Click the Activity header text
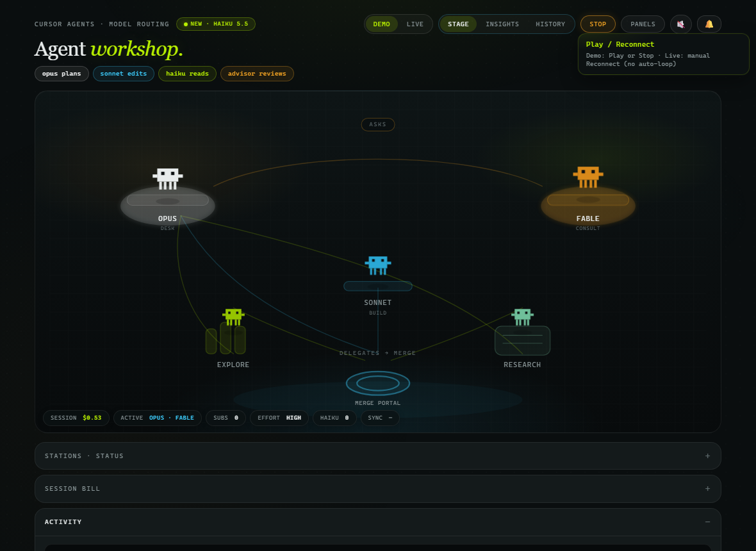756x551 pixels. [x=63, y=522]
